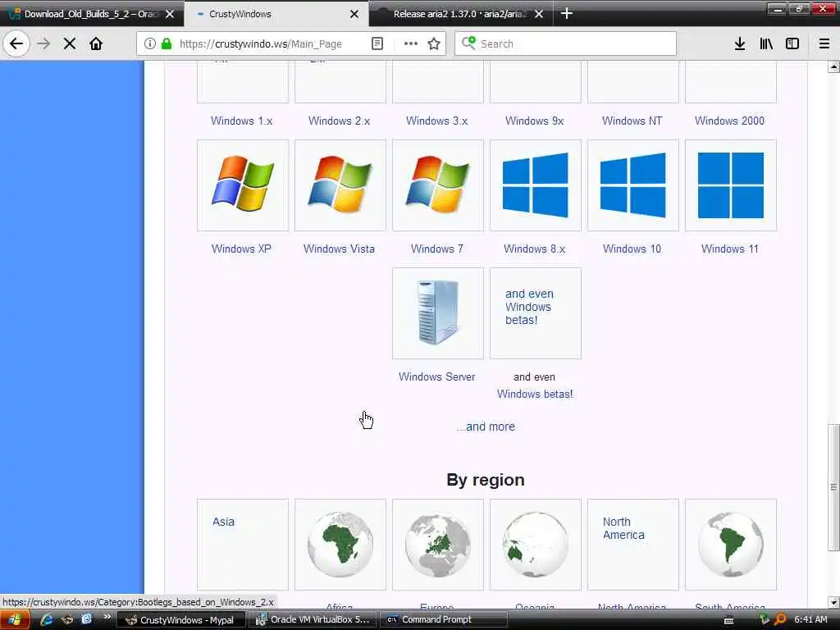
Task: Click the green padlock security icon
Action: (167, 44)
